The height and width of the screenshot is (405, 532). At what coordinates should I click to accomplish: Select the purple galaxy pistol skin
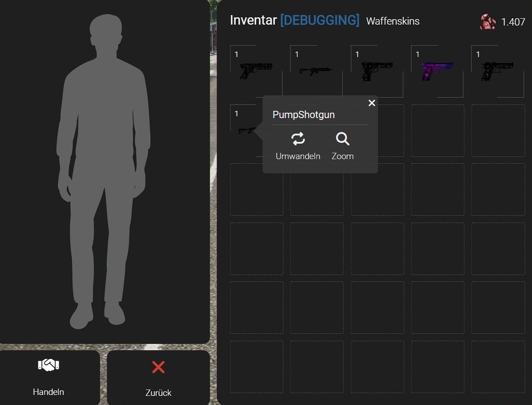[x=437, y=71]
